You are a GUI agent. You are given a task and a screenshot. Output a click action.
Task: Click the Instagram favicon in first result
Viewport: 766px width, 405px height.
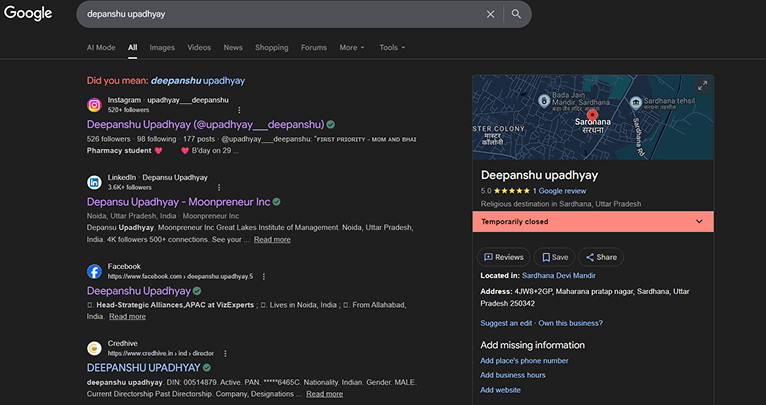pyautogui.click(x=94, y=105)
